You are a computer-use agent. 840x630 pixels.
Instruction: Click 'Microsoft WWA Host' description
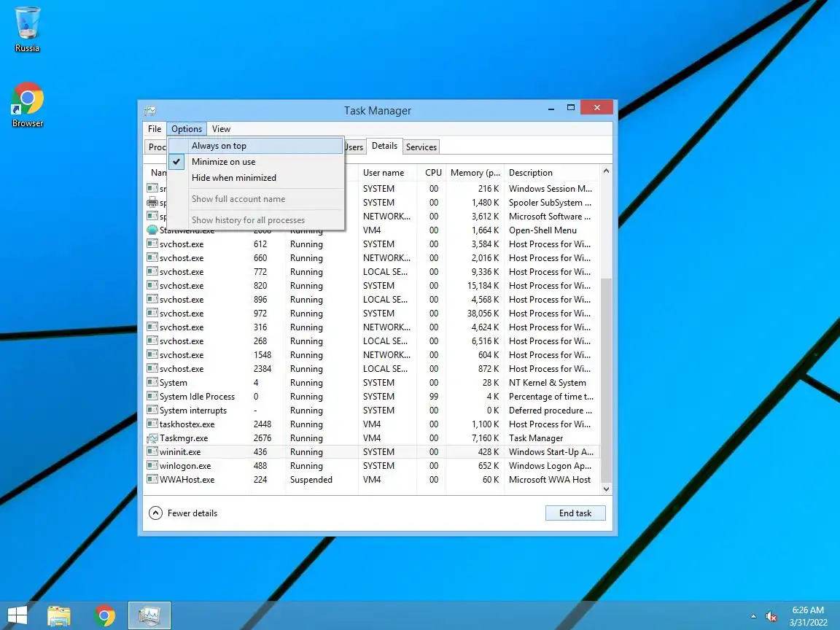point(550,480)
